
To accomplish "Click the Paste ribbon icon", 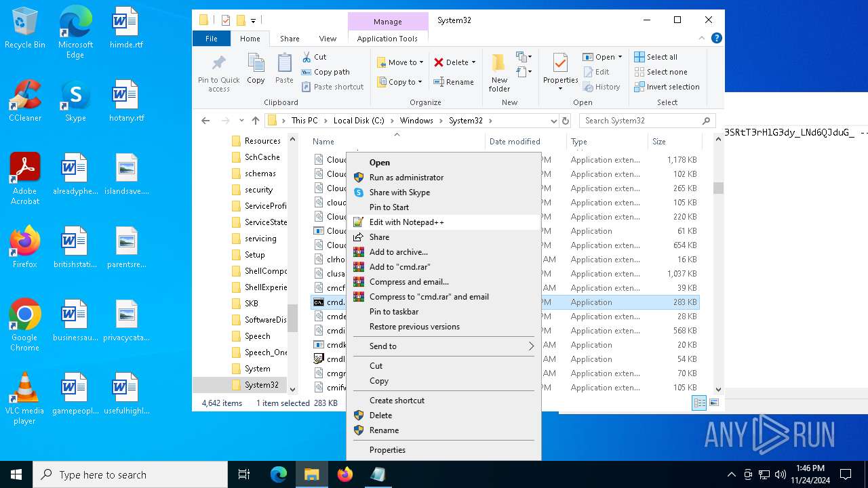I will [x=284, y=64].
